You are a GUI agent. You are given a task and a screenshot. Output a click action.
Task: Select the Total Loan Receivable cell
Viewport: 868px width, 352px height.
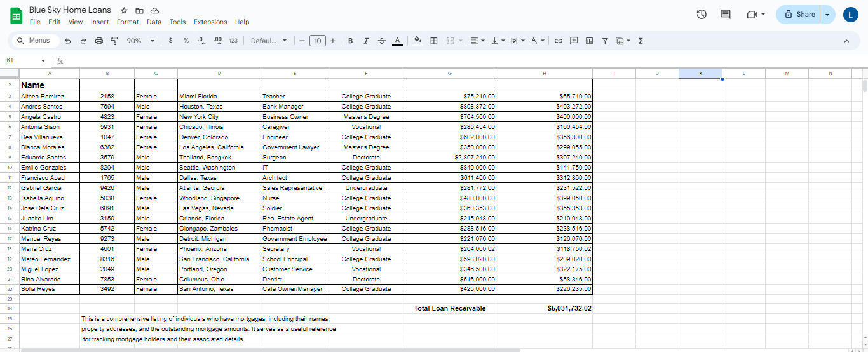click(449, 308)
